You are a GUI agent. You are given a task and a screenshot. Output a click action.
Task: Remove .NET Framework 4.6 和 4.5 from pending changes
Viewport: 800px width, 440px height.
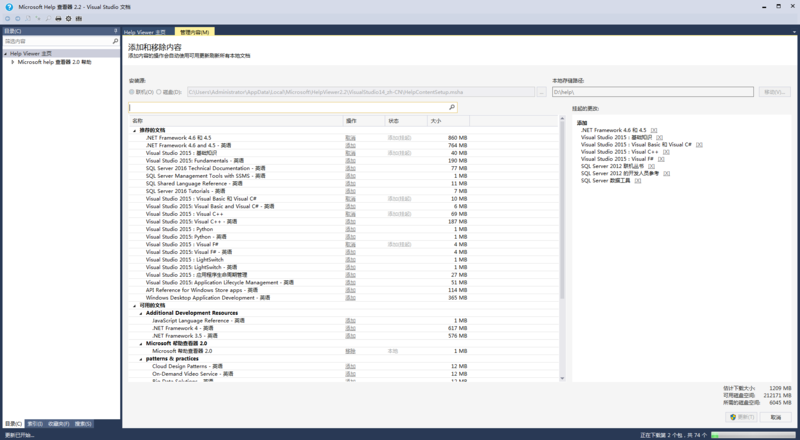(x=654, y=130)
